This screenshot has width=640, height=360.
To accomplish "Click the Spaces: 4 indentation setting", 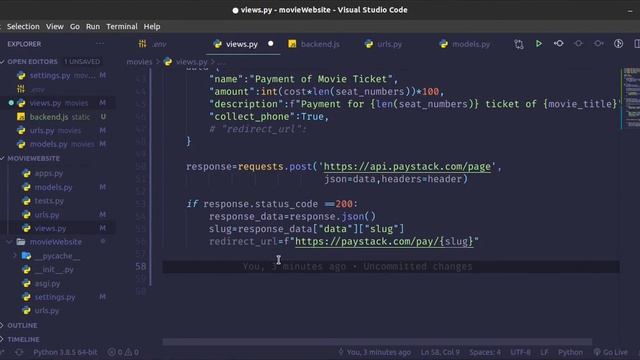I will click(485, 352).
